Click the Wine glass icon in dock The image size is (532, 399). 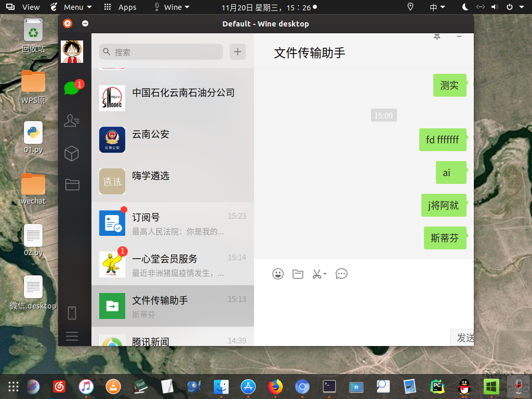(x=518, y=387)
